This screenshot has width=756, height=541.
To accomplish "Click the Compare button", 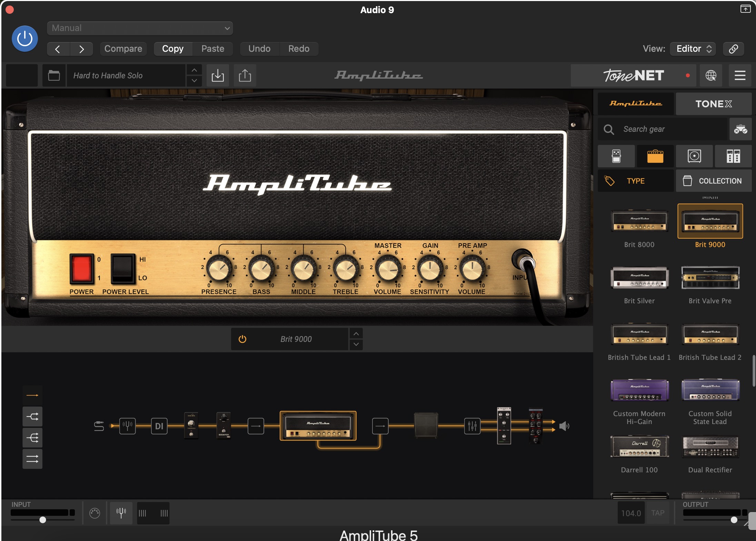I will [x=123, y=49].
